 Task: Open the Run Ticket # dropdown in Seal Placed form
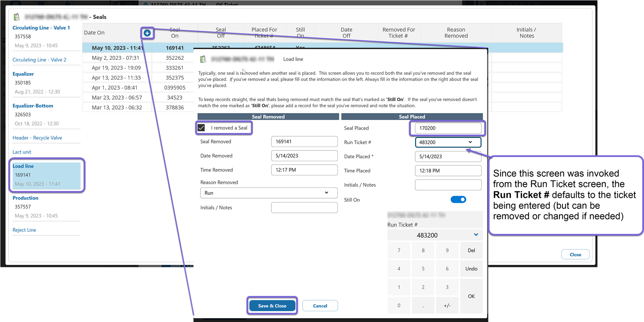(x=448, y=142)
